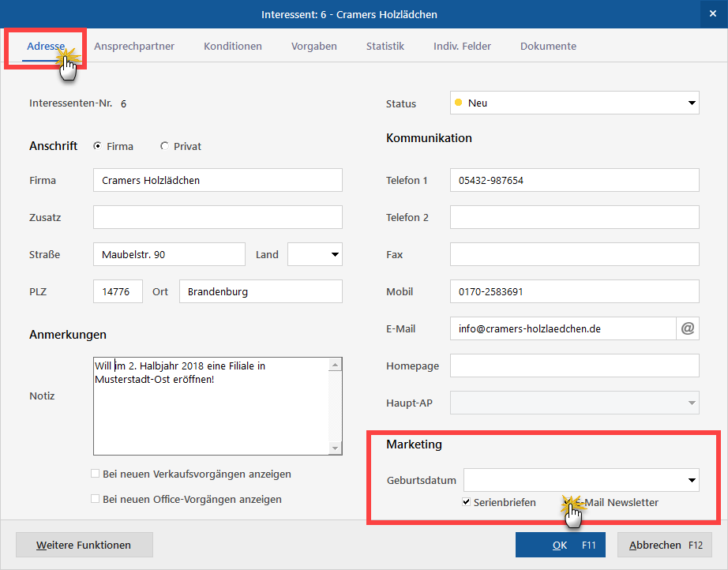Enable Bei neuen Office-Vorgängen anzeigen
Viewport: 728px width, 570px height.
pyautogui.click(x=96, y=498)
